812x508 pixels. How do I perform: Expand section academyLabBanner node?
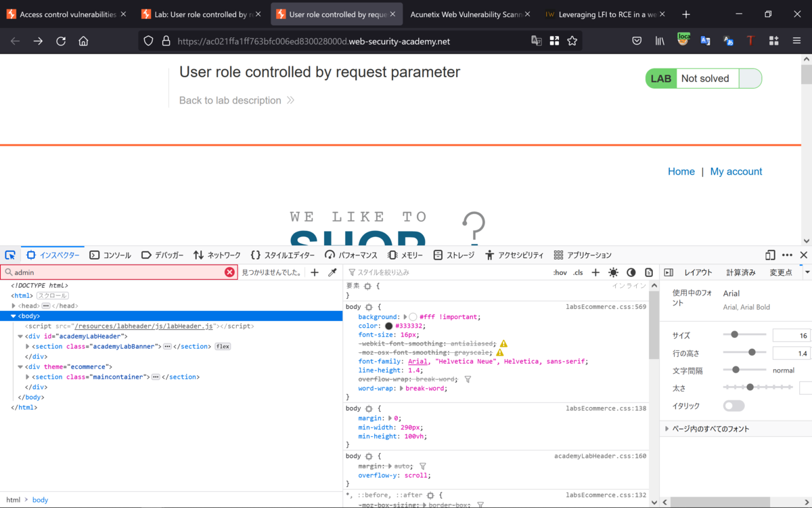[x=27, y=347]
